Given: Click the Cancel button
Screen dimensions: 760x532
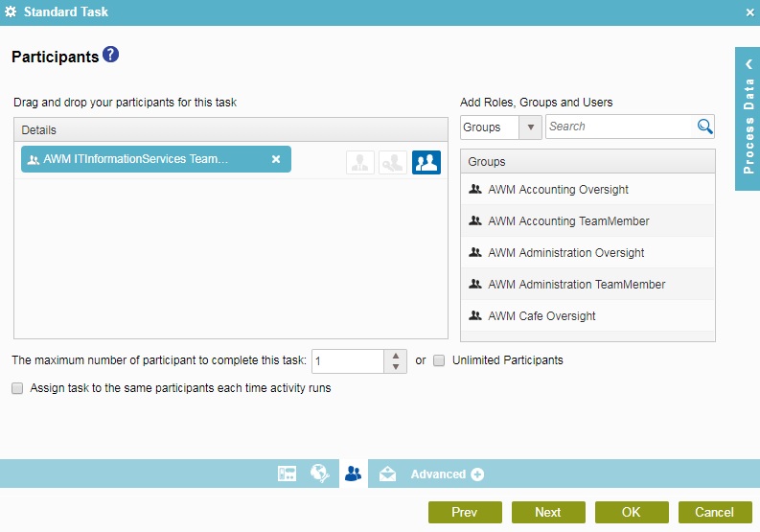Looking at the screenshot, I should (x=714, y=512).
